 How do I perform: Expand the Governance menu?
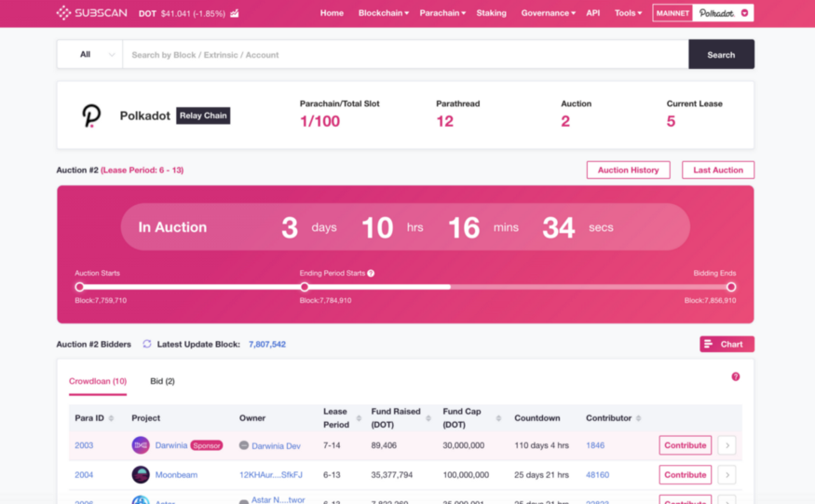coord(548,13)
